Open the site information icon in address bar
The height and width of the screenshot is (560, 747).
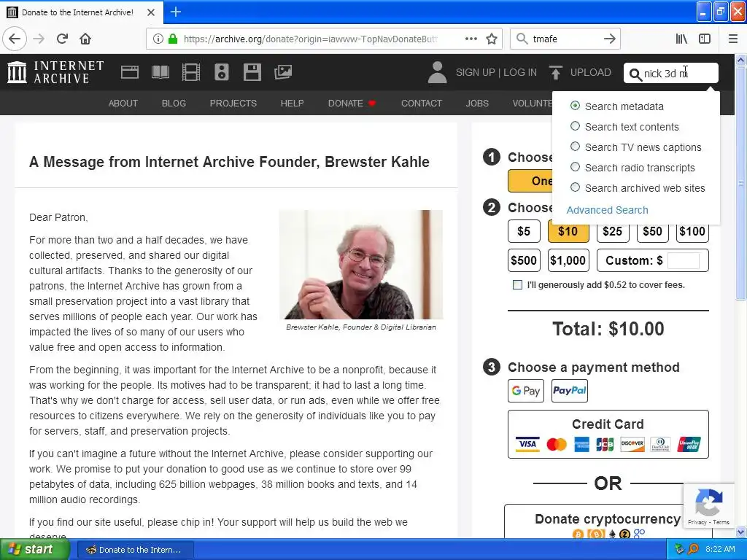158,39
